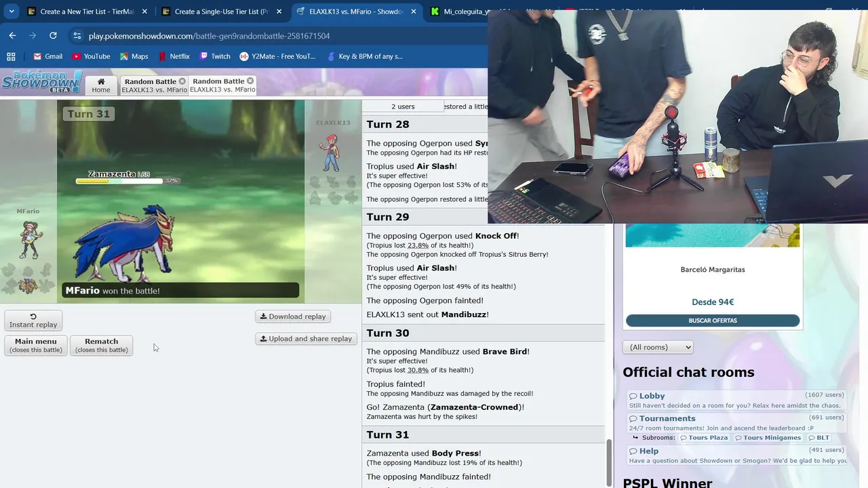This screenshot has width=868, height=488.
Task: Reload the Showdown battle page
Action: pos(53,35)
